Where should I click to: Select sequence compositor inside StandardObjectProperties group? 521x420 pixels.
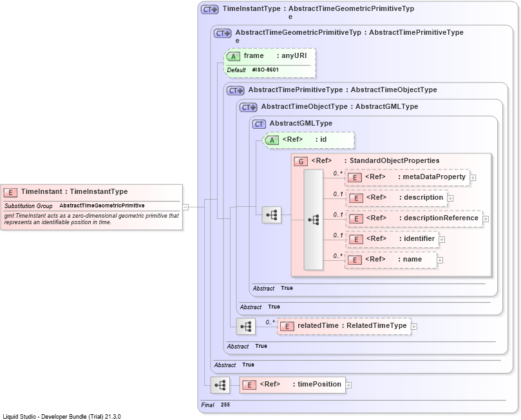click(314, 220)
